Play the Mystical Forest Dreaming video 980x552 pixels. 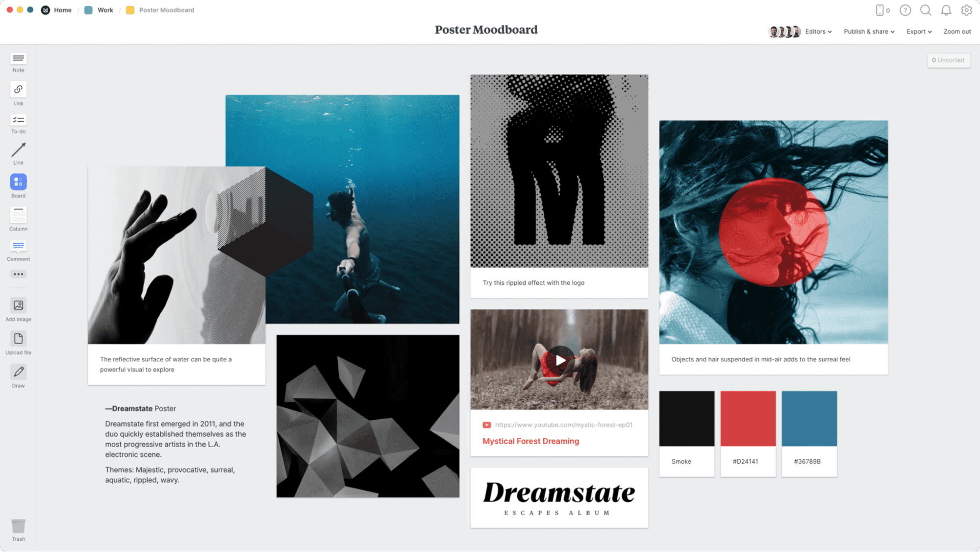[x=559, y=359]
